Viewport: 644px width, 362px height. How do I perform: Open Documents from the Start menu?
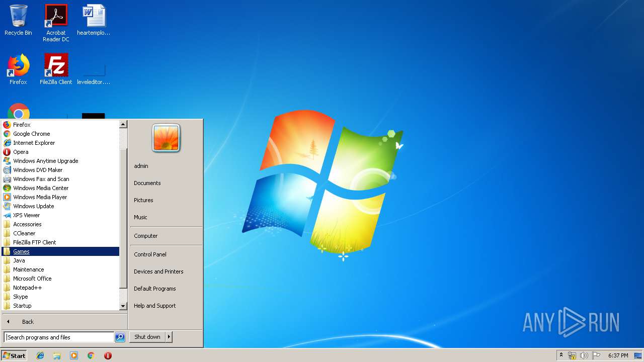166,183
